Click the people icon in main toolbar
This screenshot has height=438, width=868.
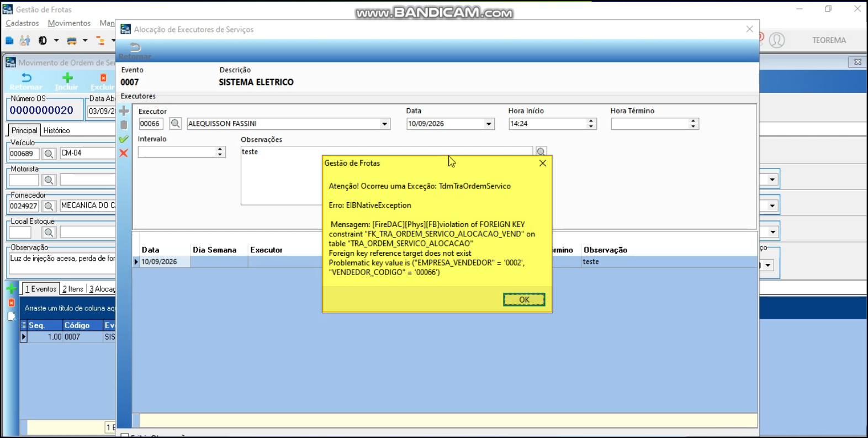pos(25,40)
